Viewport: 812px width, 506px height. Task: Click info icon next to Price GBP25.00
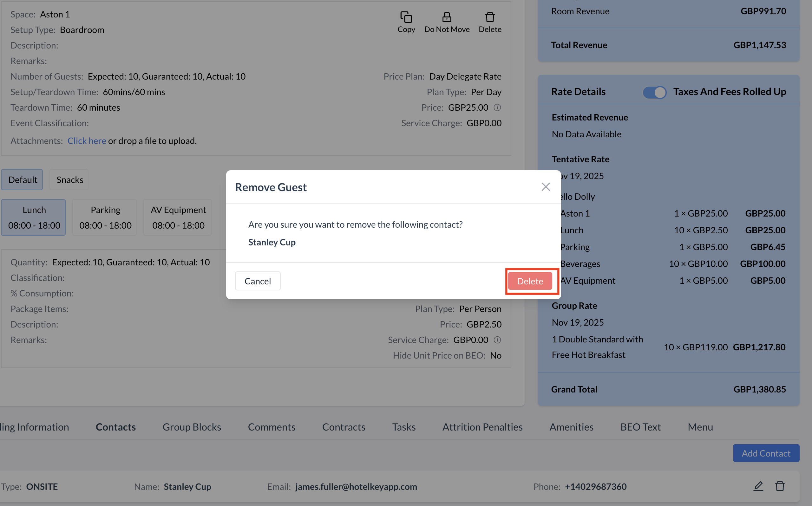[497, 108]
